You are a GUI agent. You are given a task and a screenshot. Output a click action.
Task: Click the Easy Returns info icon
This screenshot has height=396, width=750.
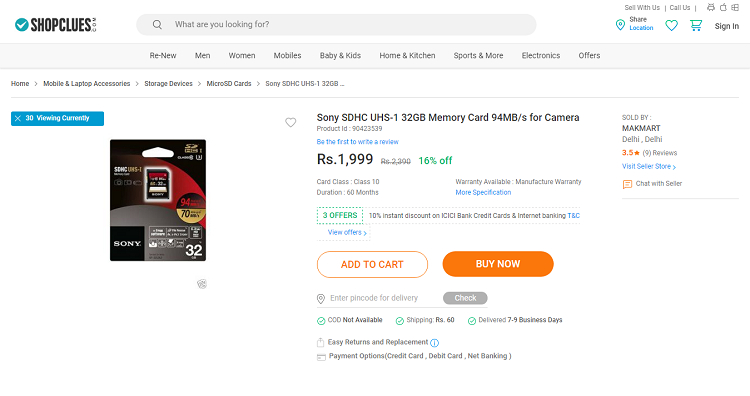[434, 343]
